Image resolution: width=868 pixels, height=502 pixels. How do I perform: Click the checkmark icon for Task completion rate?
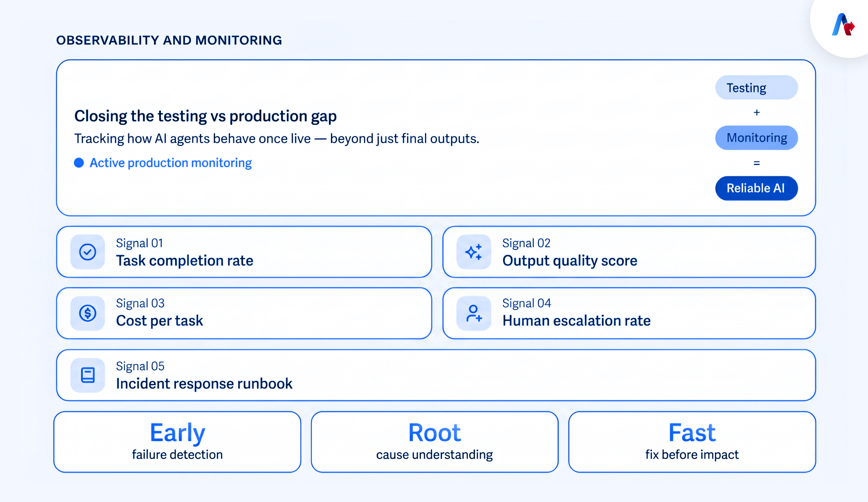[88, 252]
